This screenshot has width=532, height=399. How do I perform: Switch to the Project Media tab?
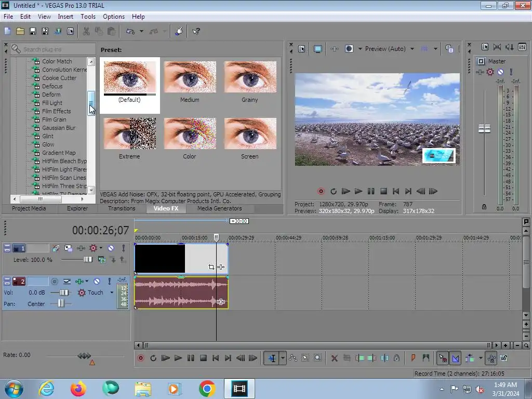[x=29, y=208]
